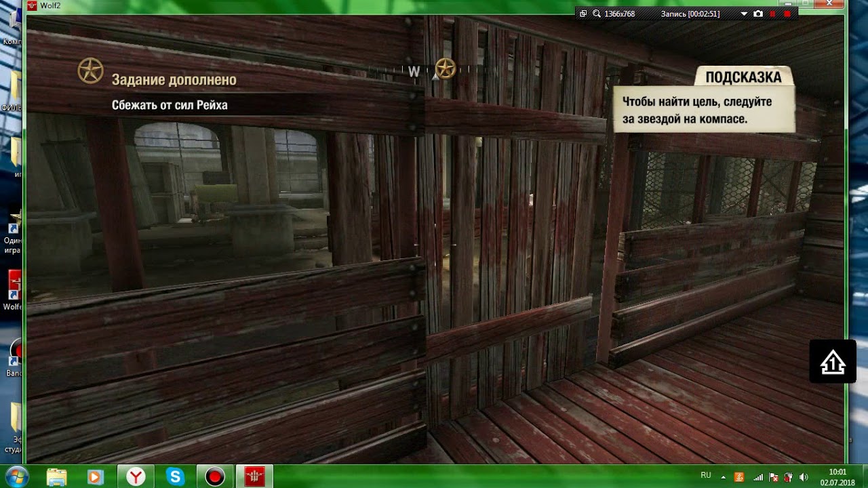Switch to Bandicam recorder on the taskbar
Image resolution: width=868 pixels, height=488 pixels.
[215, 477]
